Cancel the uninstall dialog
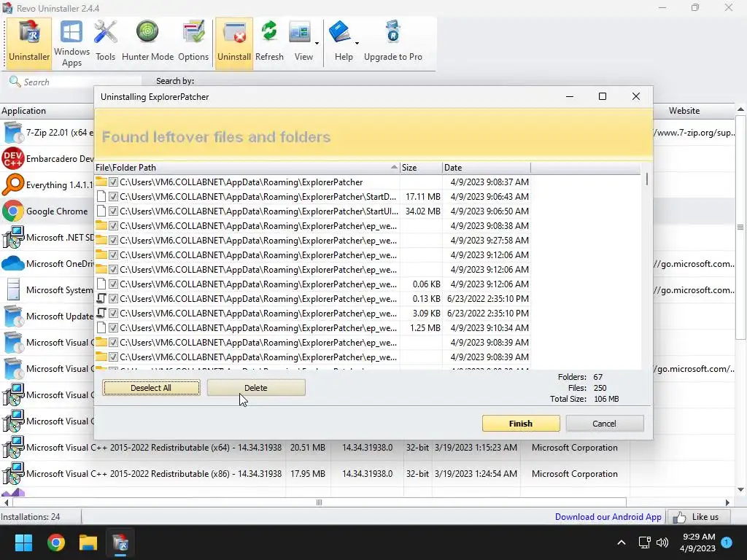Viewport: 747px width, 560px height. point(604,424)
